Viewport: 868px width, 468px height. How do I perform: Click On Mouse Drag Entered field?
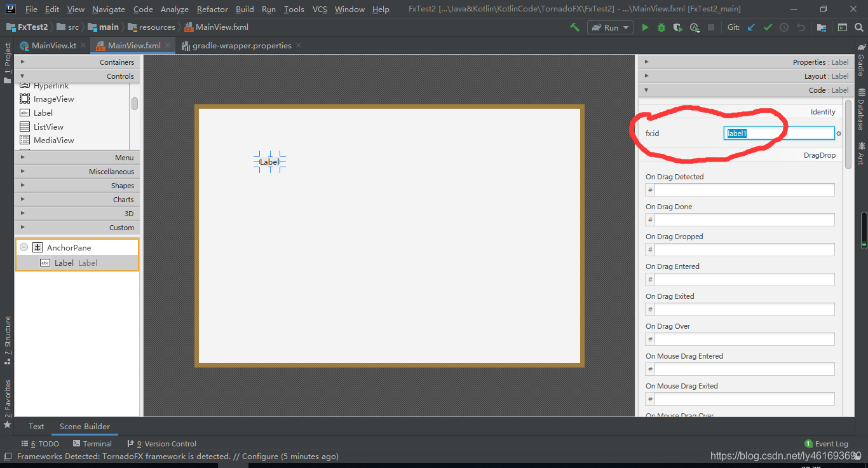click(744, 369)
